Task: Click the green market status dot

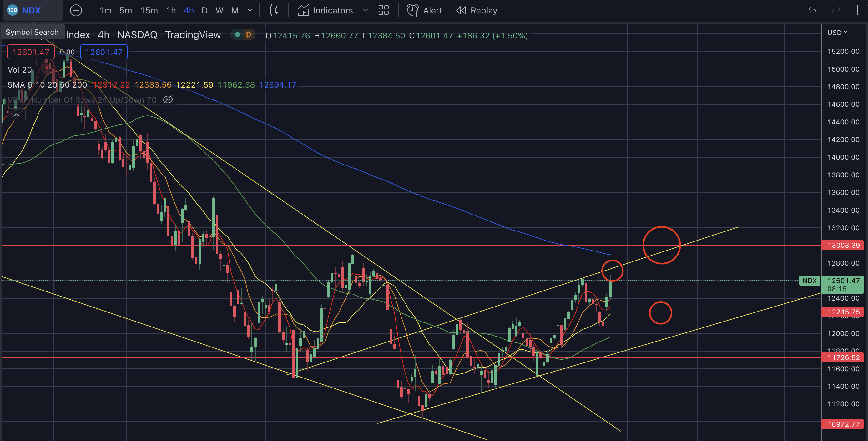Action: (237, 34)
